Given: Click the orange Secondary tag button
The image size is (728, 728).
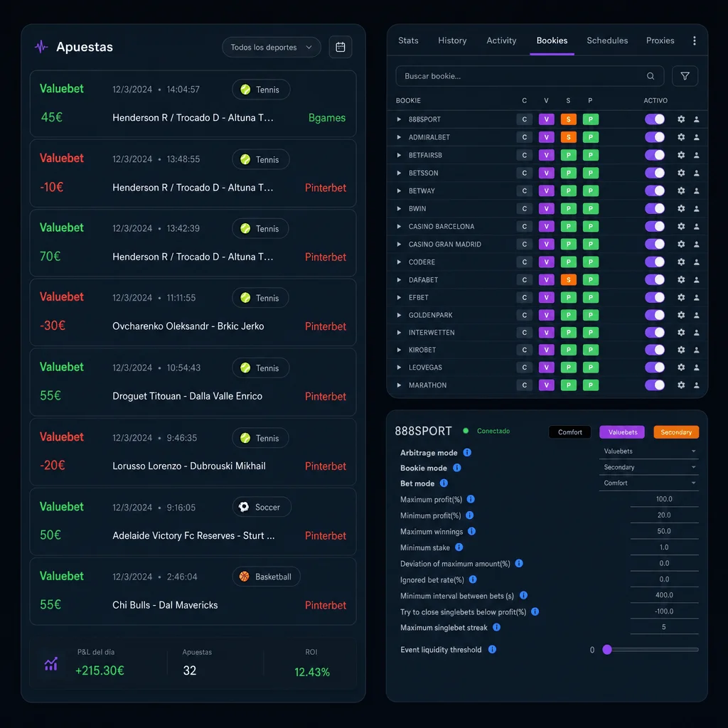Looking at the screenshot, I should pyautogui.click(x=675, y=432).
